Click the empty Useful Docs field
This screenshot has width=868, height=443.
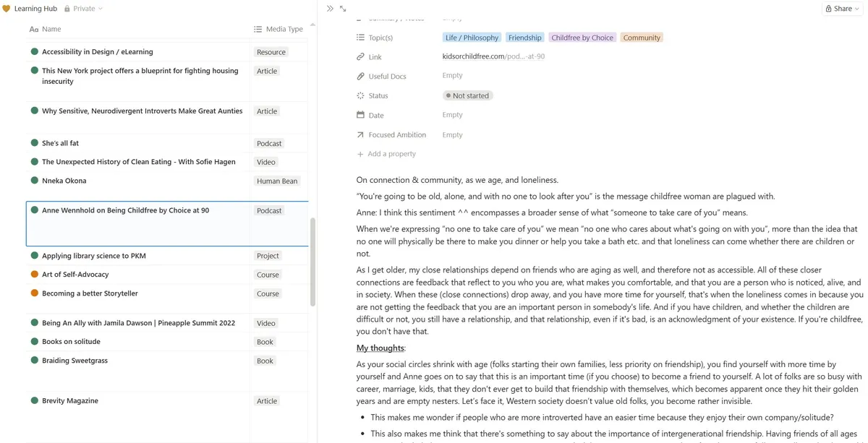coord(453,75)
